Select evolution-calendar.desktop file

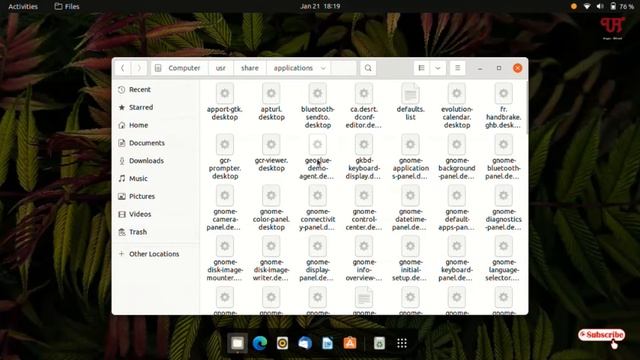pyautogui.click(x=457, y=106)
